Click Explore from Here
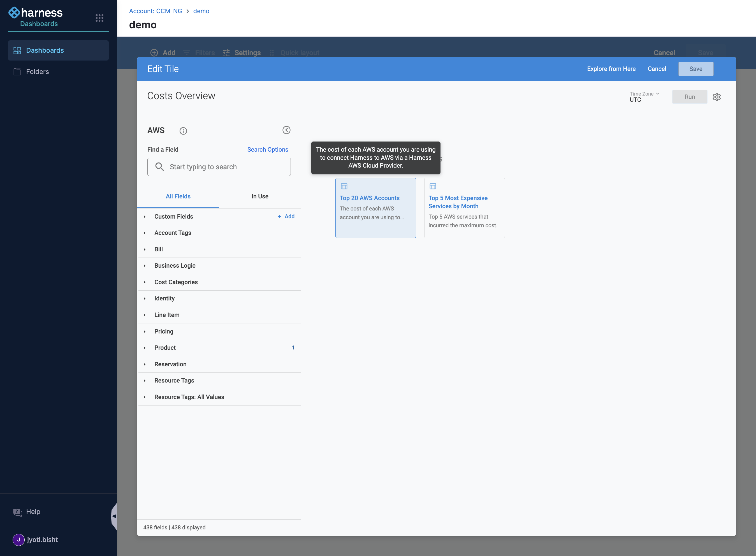756x556 pixels. (611, 69)
